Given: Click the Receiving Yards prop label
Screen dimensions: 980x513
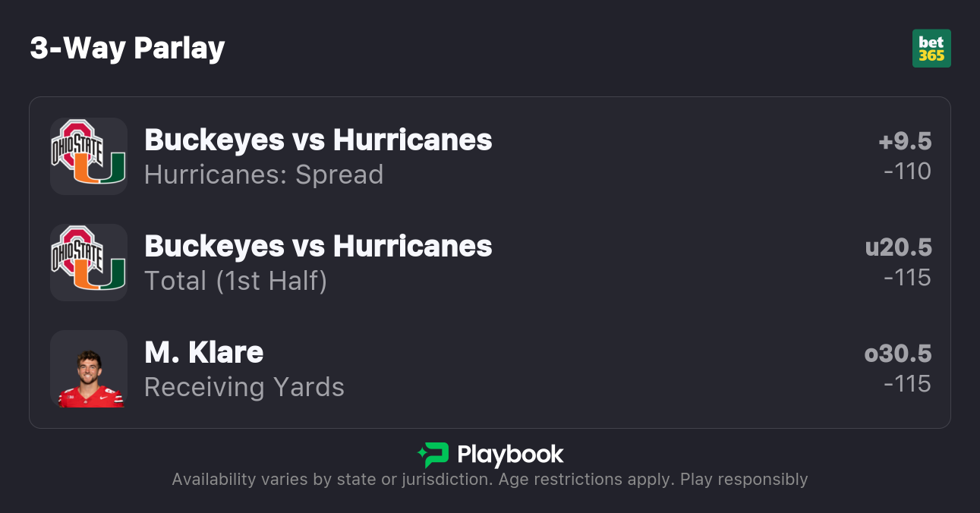Looking at the screenshot, I should pos(244,387).
